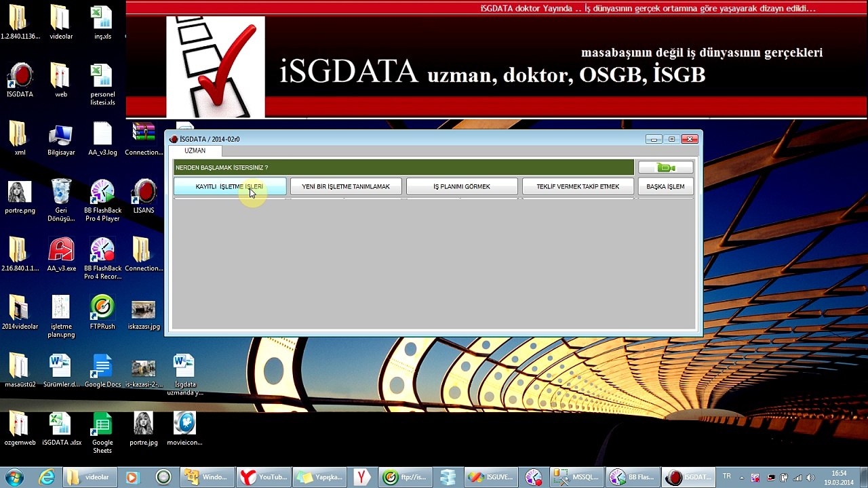
Task: Close the İSGDATA / 2014-02r0 window
Action: (690, 139)
